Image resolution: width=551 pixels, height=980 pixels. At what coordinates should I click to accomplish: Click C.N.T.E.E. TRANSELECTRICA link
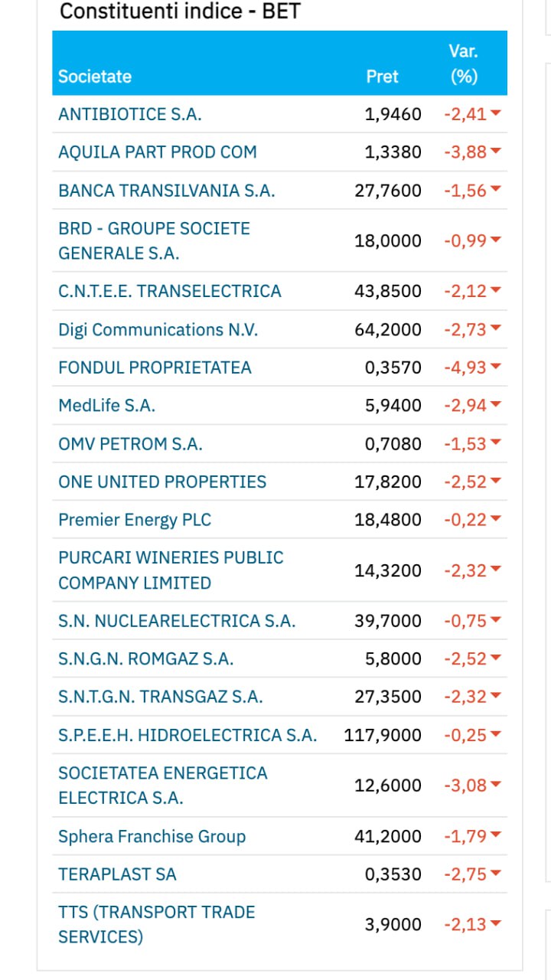170,291
